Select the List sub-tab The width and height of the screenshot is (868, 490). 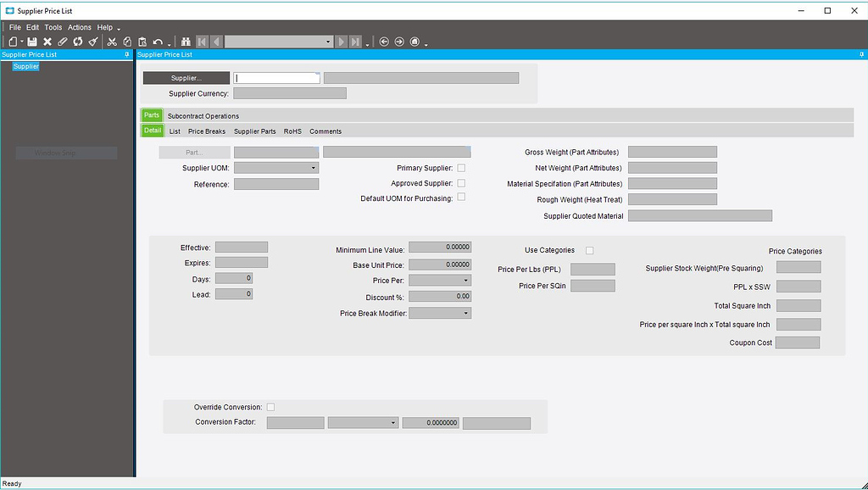175,131
